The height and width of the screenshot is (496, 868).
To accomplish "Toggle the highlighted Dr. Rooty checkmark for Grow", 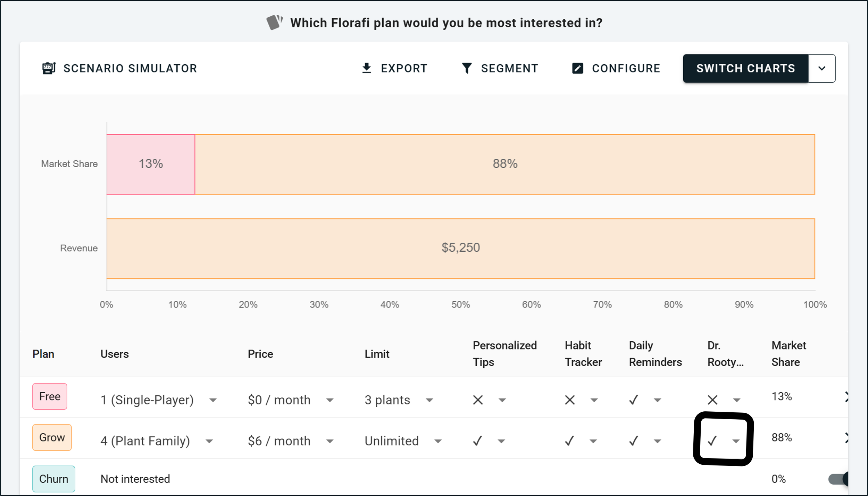I will (x=713, y=441).
